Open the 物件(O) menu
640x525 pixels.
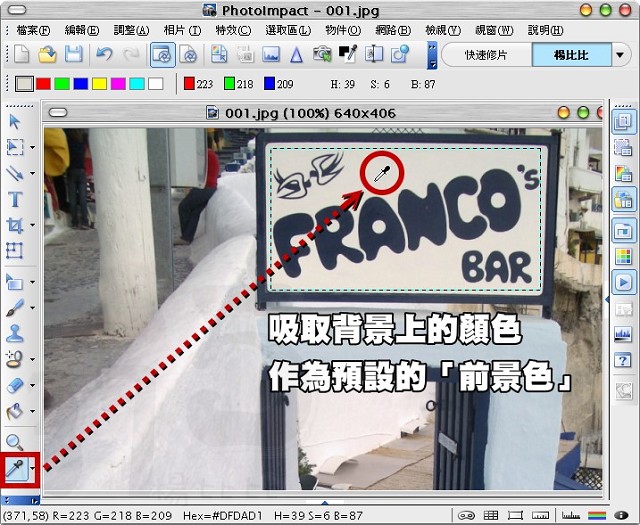(343, 30)
